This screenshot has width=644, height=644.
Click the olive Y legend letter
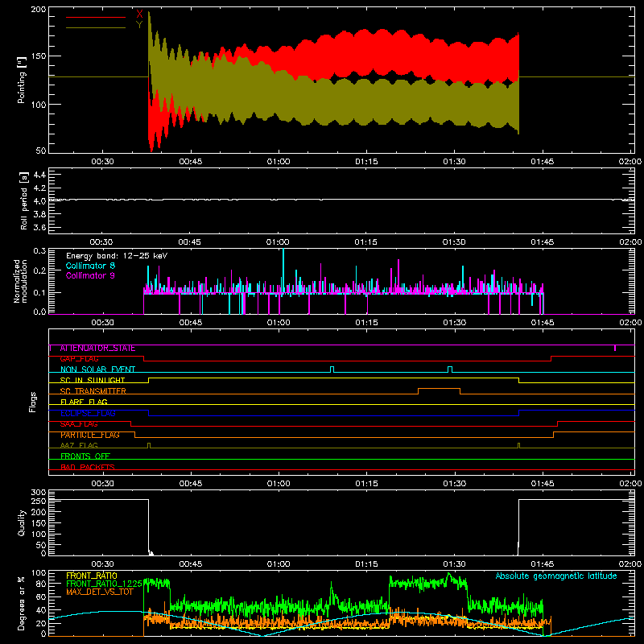tap(139, 25)
